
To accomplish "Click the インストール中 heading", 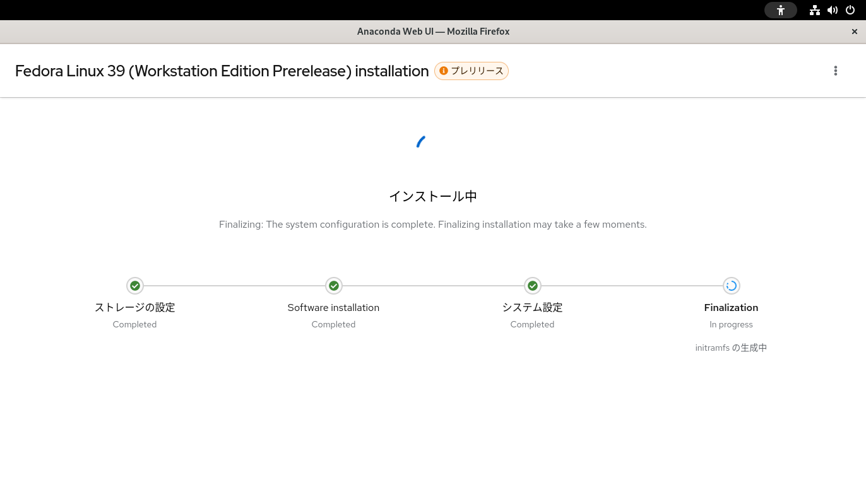I will [433, 196].
